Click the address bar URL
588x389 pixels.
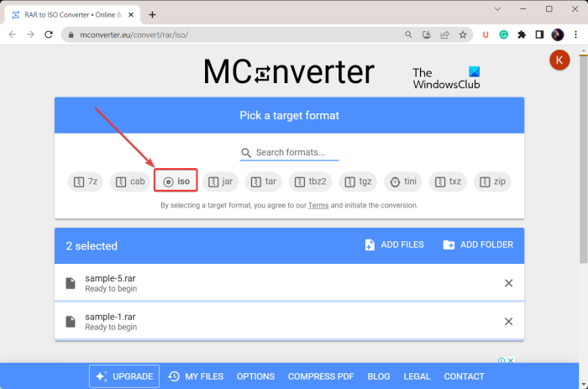tap(134, 35)
